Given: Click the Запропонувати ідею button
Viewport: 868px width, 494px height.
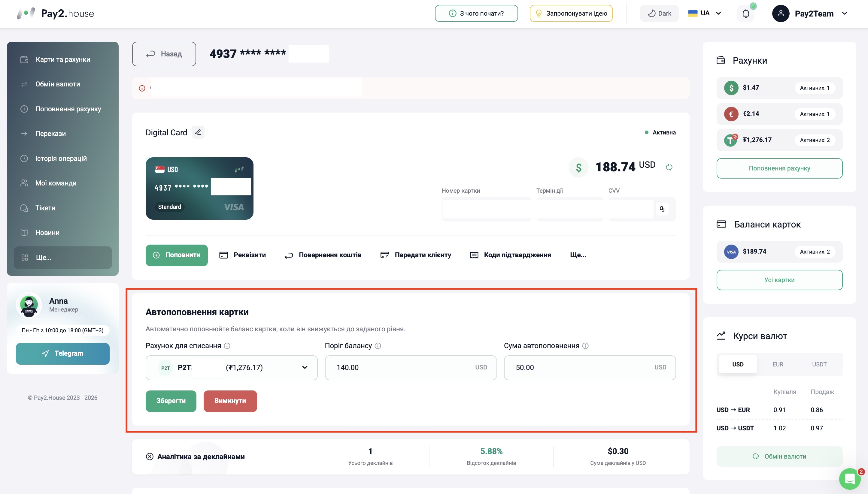Looking at the screenshot, I should pos(571,14).
